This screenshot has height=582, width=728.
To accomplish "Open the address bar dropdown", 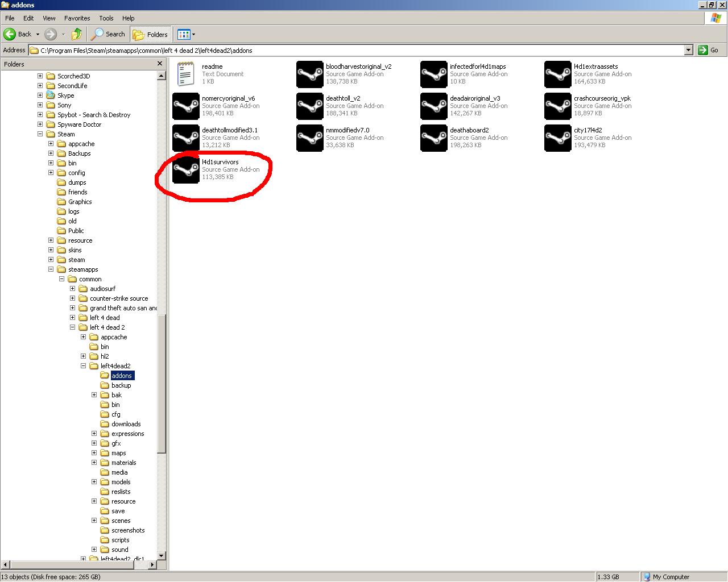I will click(x=688, y=50).
